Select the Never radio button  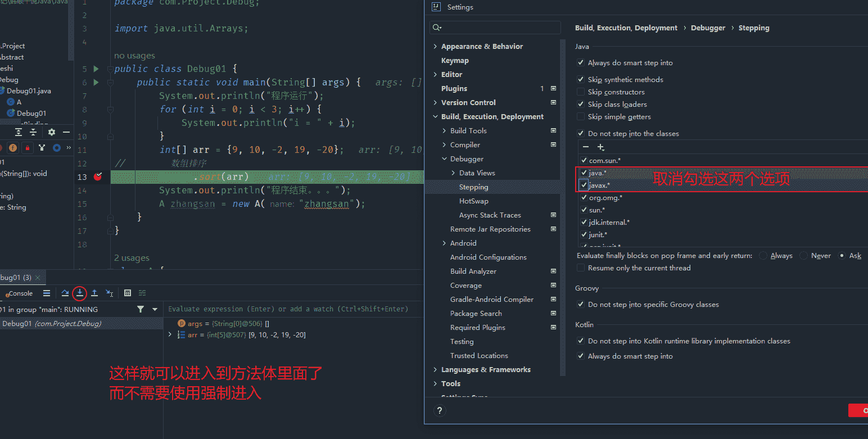pos(803,256)
